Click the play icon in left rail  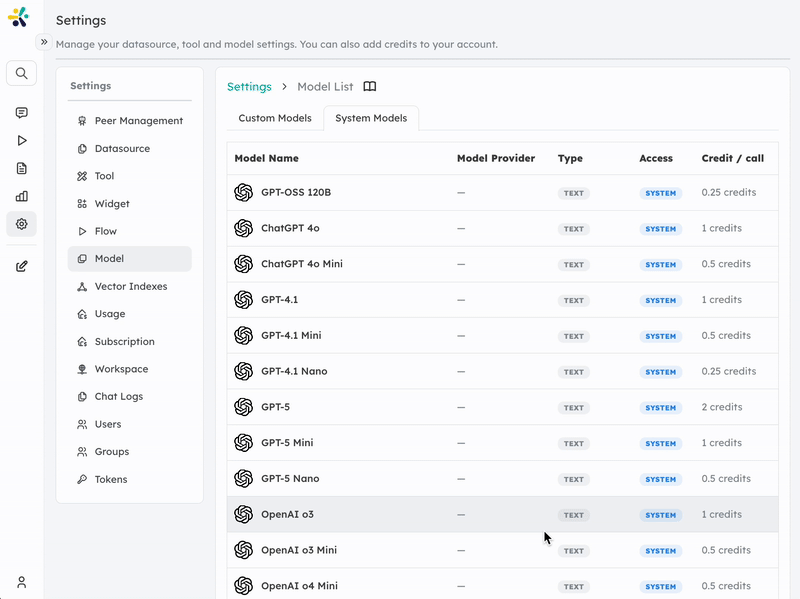pyautogui.click(x=21, y=141)
